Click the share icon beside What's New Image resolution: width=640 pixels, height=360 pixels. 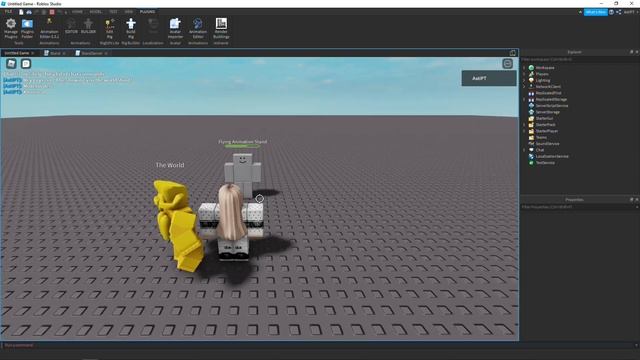pos(619,12)
